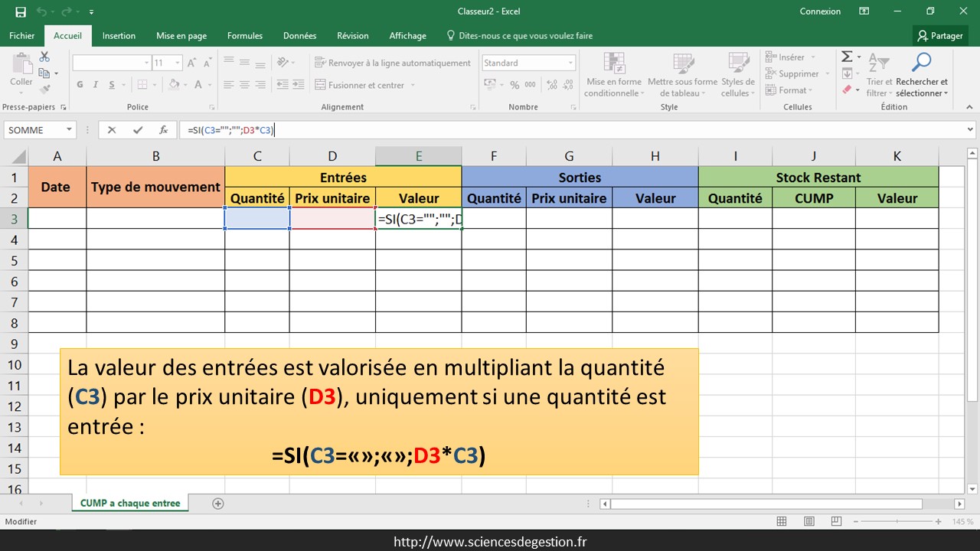
Task: Toggle bold formatting (G)
Action: tap(80, 85)
